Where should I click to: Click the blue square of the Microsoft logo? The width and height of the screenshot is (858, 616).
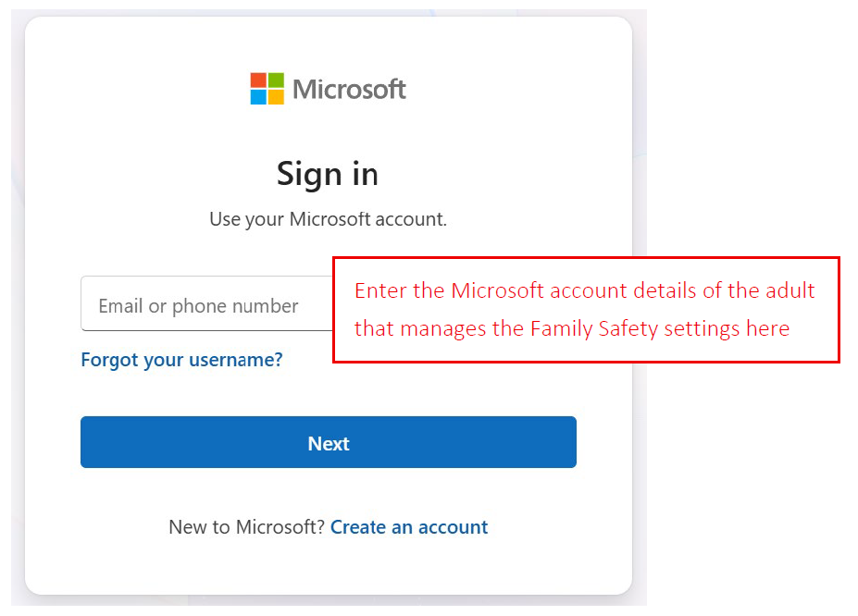pos(258,97)
